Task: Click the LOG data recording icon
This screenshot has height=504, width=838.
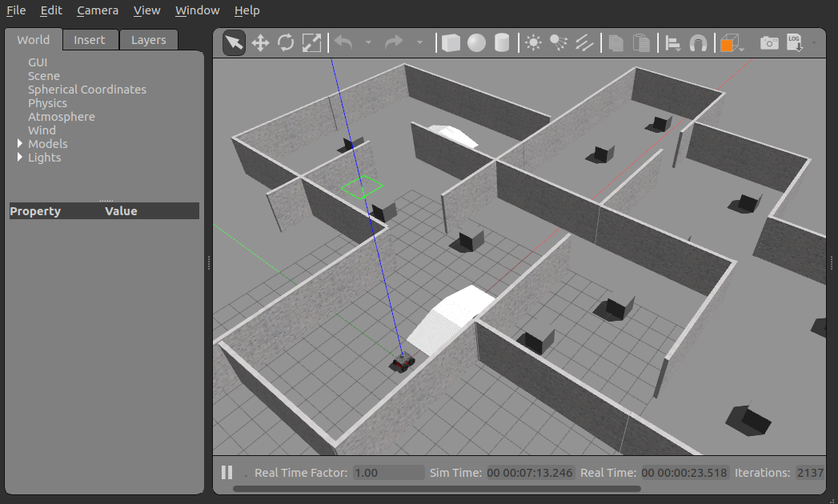Action: [x=795, y=42]
